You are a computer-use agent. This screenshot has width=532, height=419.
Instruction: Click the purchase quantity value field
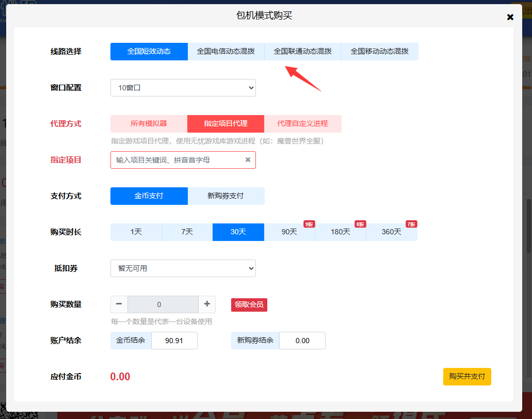point(163,304)
